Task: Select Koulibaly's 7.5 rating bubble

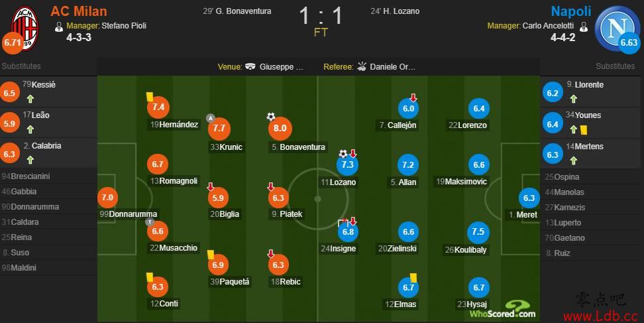Action: [478, 231]
